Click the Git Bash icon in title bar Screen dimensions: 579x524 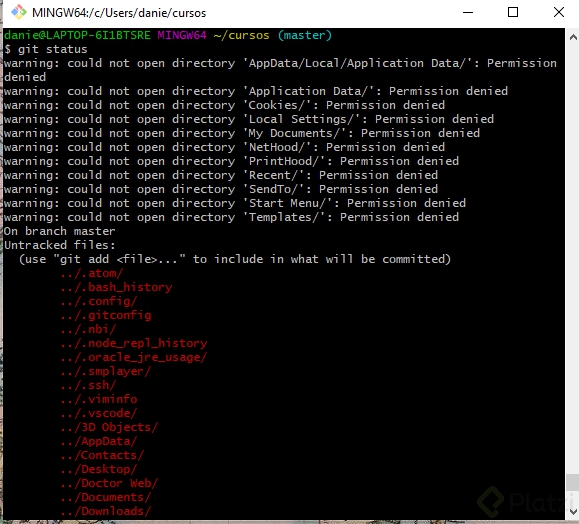click(18, 12)
